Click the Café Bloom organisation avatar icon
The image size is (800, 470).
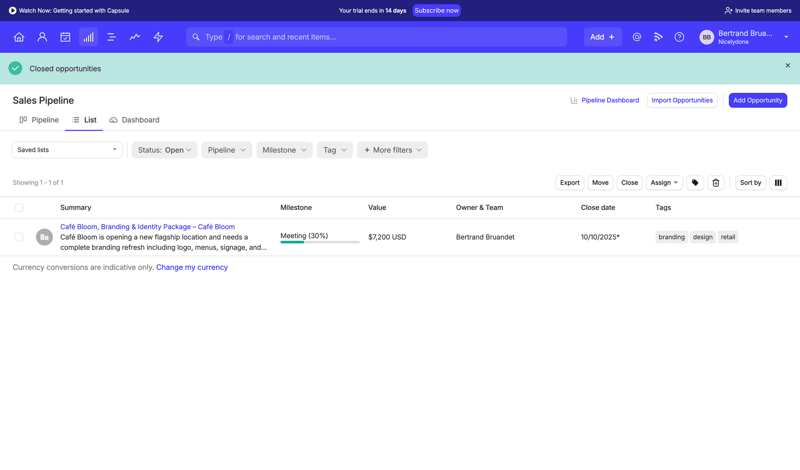pyautogui.click(x=44, y=237)
